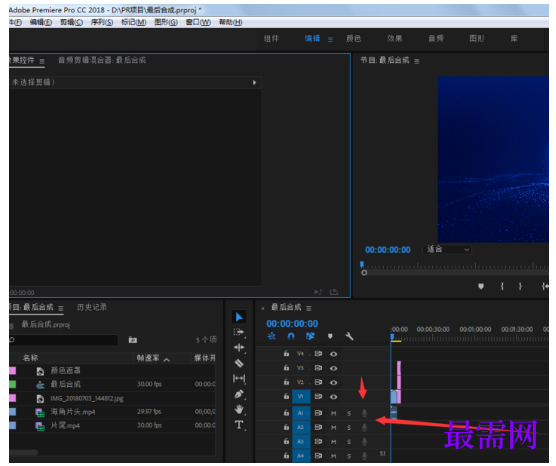Screen dimensions: 556x466
Task: Select the Type (T) tool
Action: 239,425
